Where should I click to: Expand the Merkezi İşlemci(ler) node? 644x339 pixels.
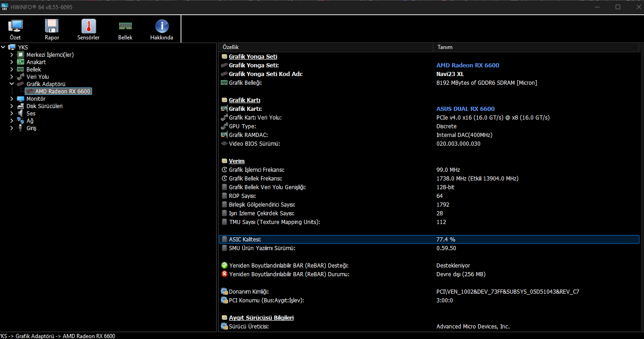tap(12, 55)
